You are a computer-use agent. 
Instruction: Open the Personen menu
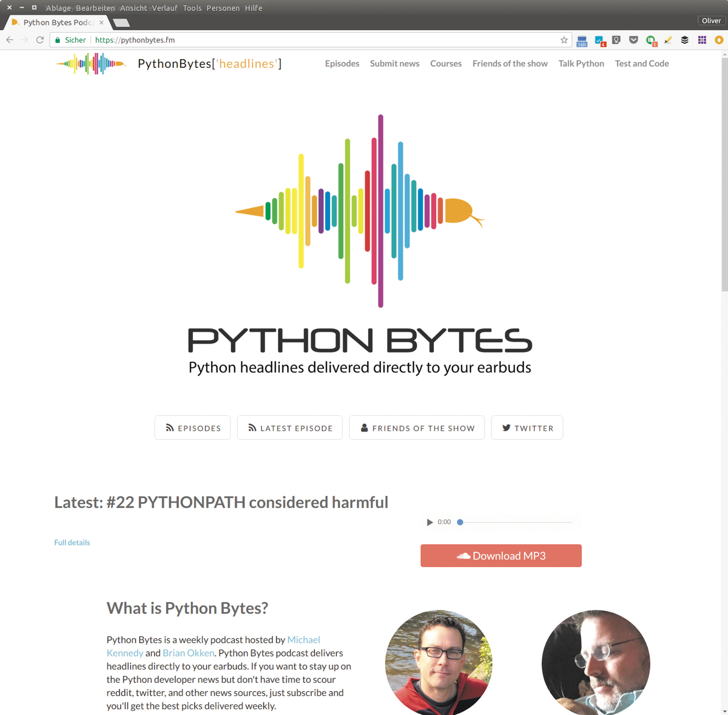coord(223,8)
